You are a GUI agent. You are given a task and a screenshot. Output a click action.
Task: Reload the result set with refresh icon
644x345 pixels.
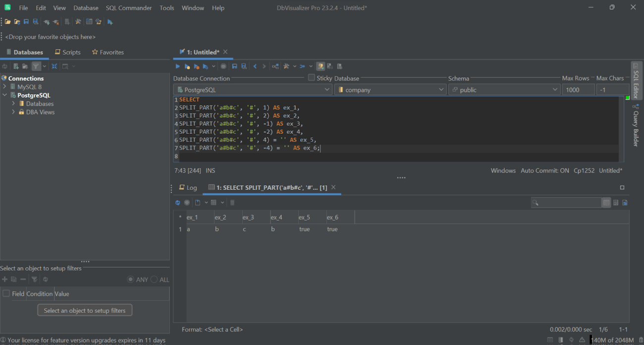177,202
